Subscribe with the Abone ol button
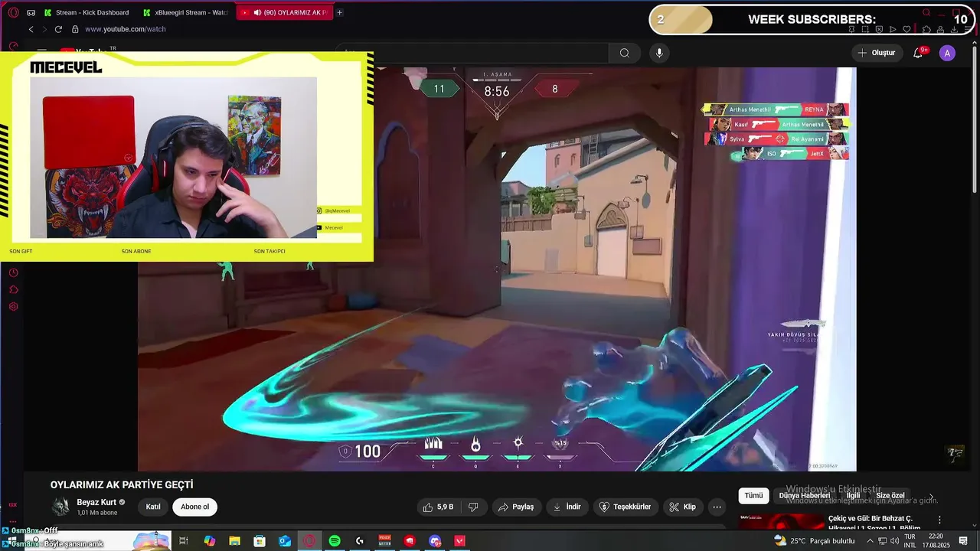The width and height of the screenshot is (980, 551). tap(194, 507)
